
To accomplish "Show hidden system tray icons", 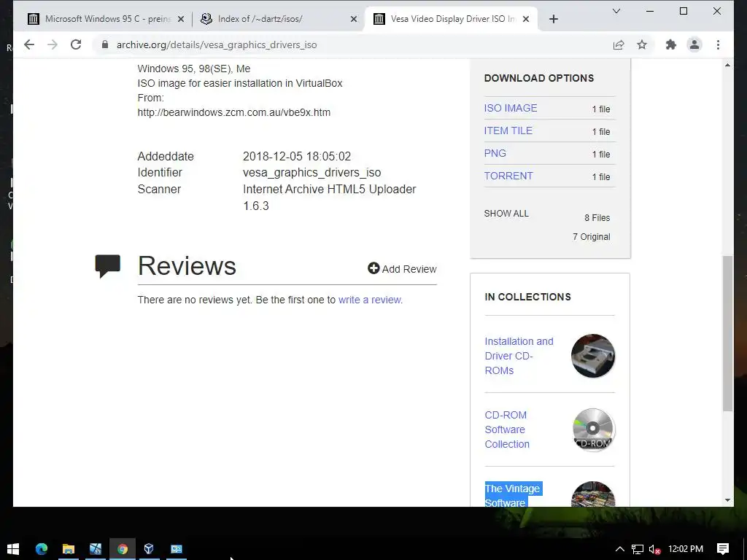I will click(x=620, y=549).
